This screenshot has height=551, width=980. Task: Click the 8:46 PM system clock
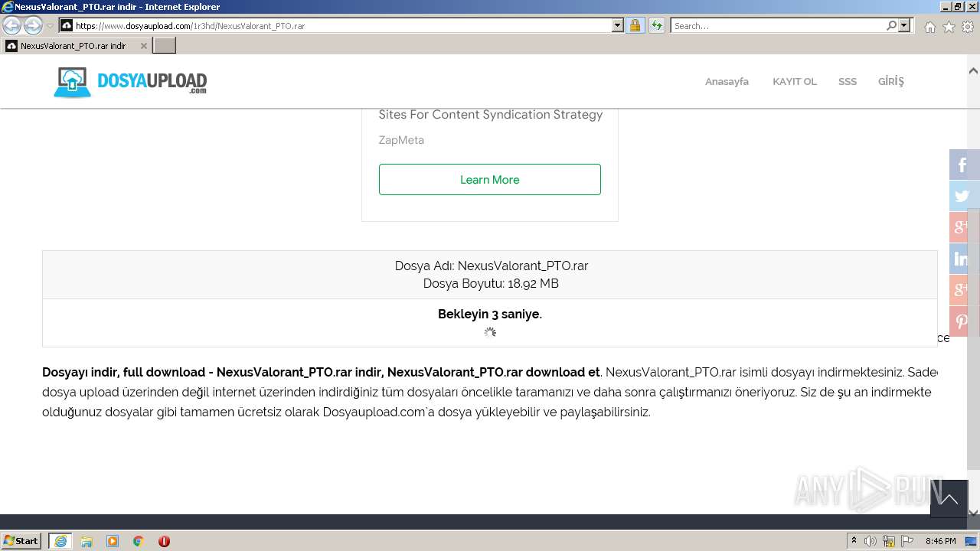941,541
